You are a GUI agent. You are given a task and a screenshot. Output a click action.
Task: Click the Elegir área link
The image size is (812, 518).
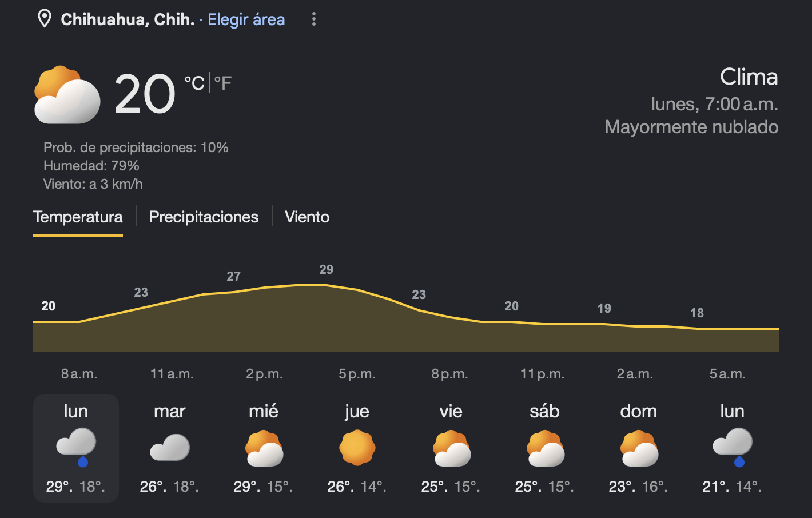tap(246, 19)
